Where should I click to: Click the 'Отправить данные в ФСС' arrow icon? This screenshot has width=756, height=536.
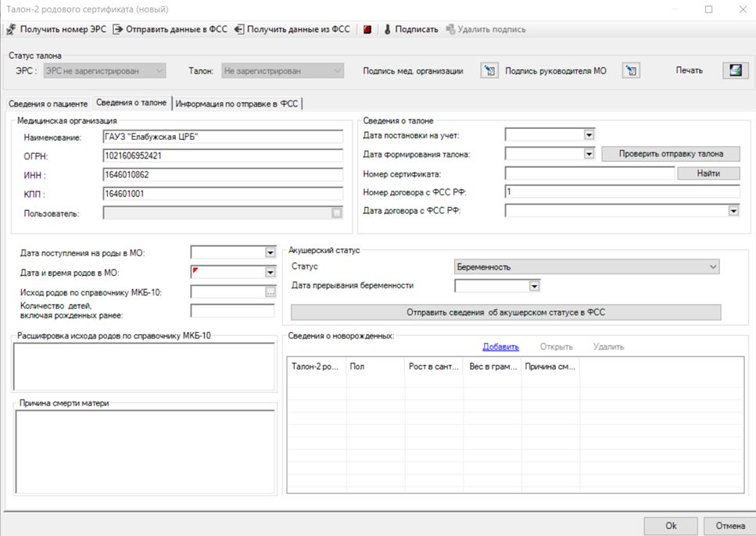(117, 30)
